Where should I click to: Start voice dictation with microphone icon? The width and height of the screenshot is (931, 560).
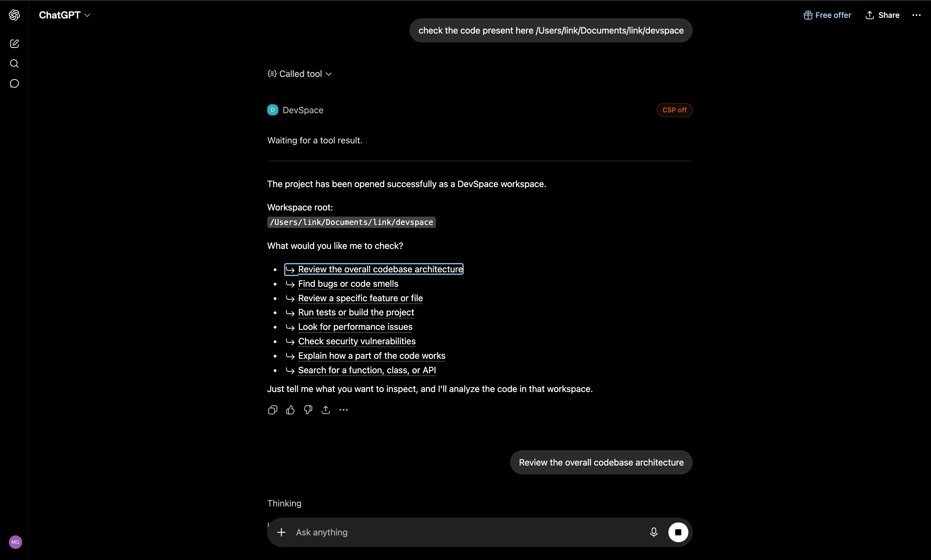[654, 532]
